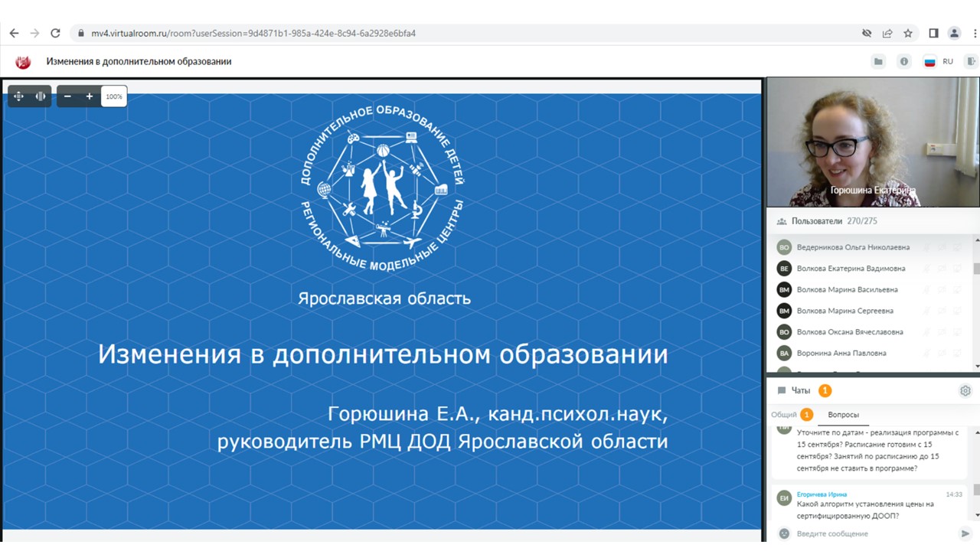Select user Волкова Марина Сергеевна
980x551 pixels.
[845, 311]
